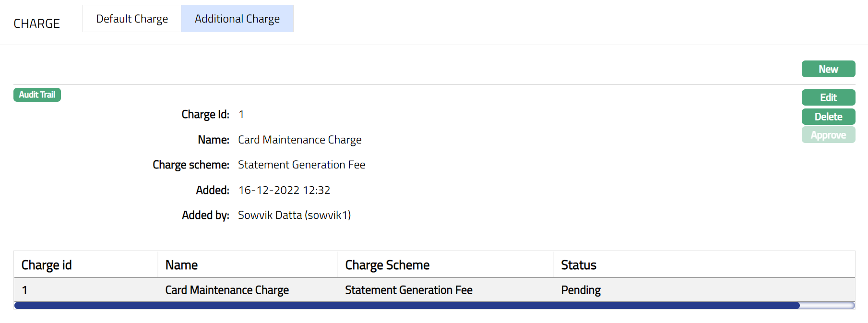Select the Card Maintenance Charge table row cell
The height and width of the screenshot is (323, 868).
(x=227, y=290)
